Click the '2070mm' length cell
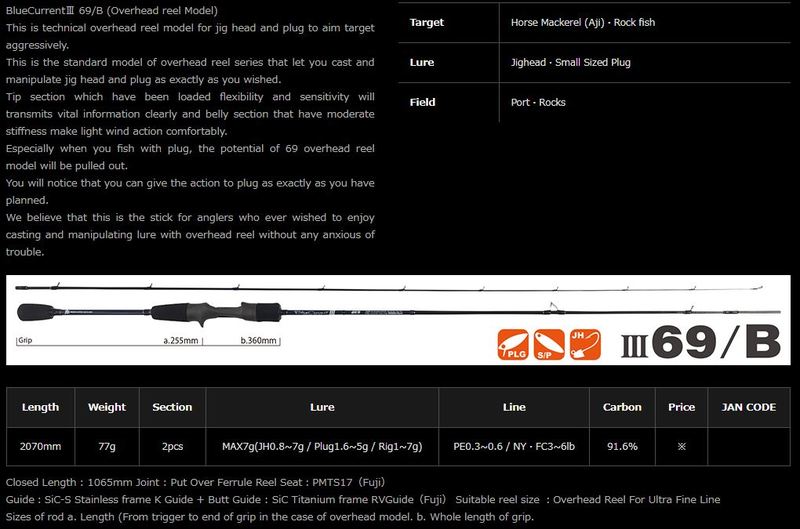This screenshot has height=529, width=800. [40, 446]
